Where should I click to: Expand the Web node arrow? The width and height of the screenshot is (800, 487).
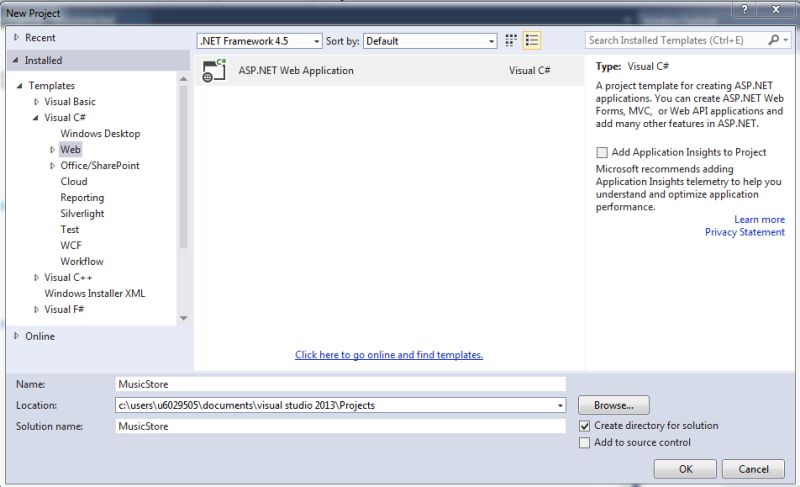[52, 149]
